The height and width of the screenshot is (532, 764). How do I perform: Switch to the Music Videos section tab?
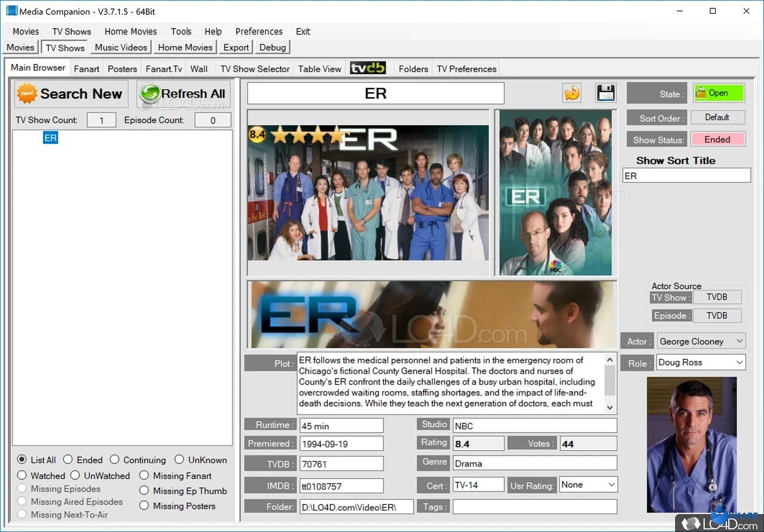pos(121,47)
